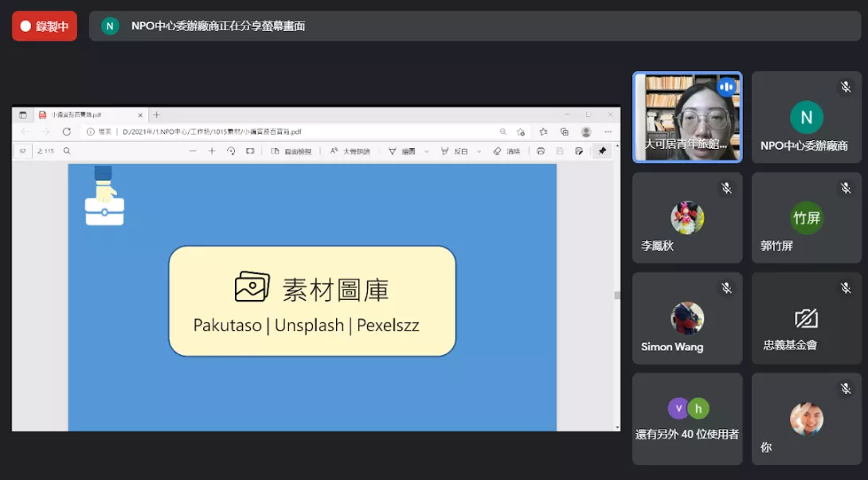868x480 pixels.
Task: Click the image gallery icon beside 素材圖庫
Action: (x=252, y=287)
